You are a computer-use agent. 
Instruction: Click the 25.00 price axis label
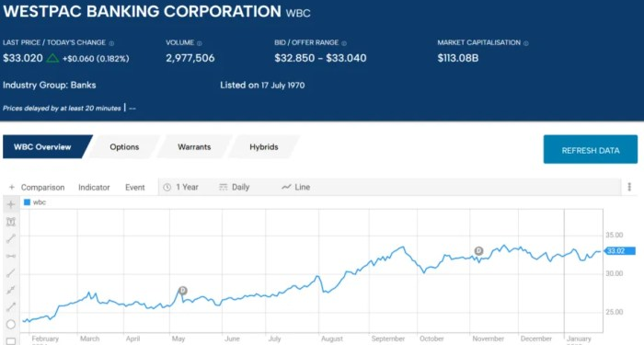(614, 312)
